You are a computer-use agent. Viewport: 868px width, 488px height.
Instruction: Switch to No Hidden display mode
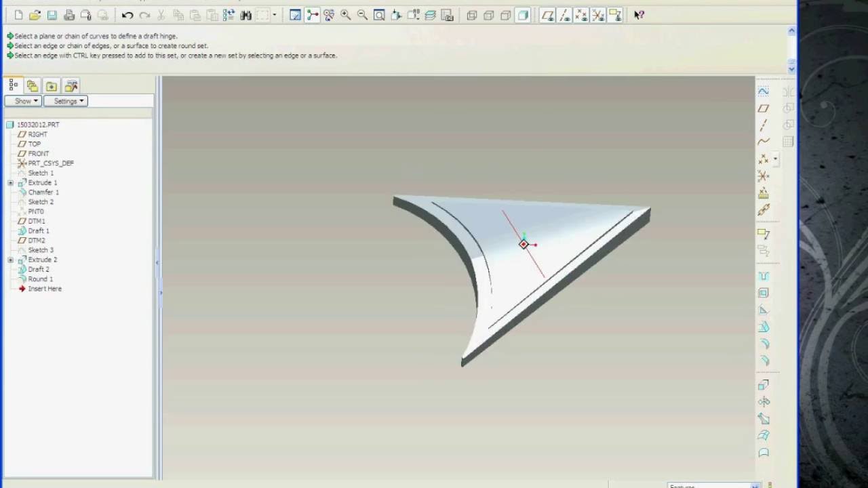506,15
